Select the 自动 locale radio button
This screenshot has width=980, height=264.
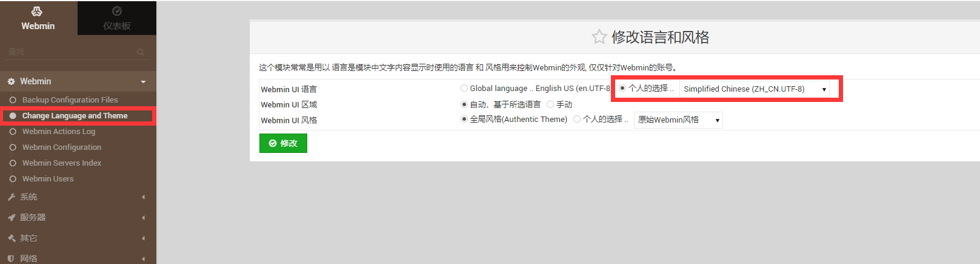[x=464, y=104]
